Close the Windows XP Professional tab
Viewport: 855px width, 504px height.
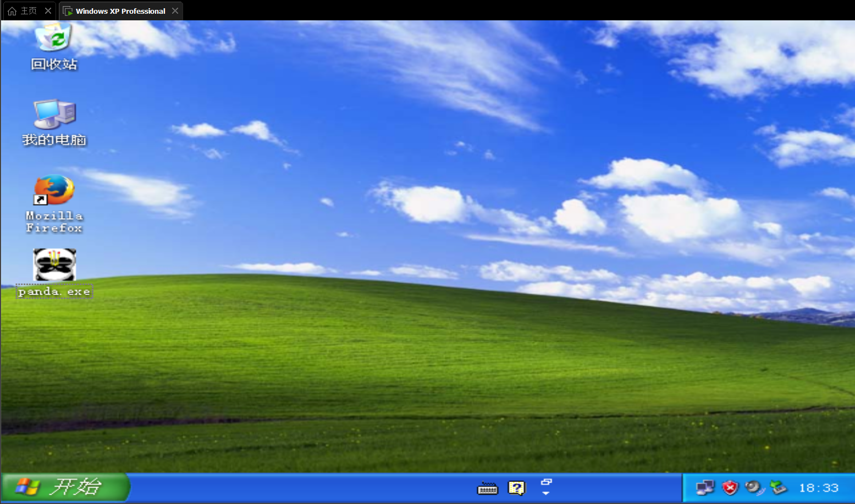pyautogui.click(x=175, y=11)
